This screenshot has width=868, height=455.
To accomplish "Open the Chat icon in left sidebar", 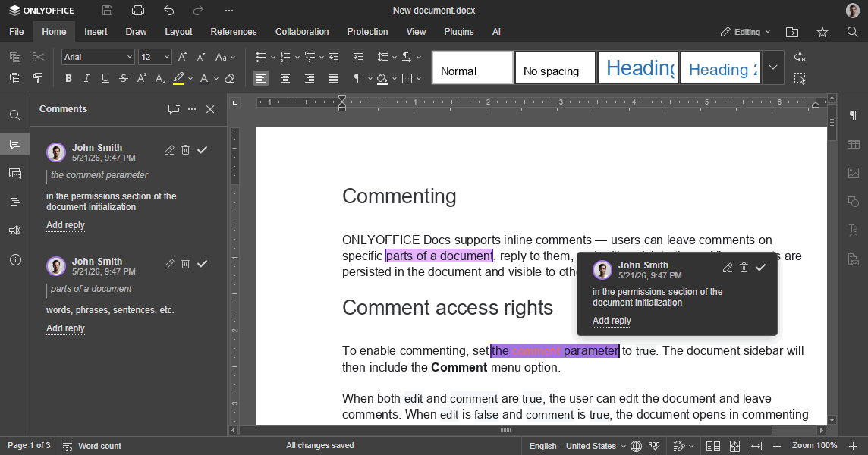I will 15,173.
